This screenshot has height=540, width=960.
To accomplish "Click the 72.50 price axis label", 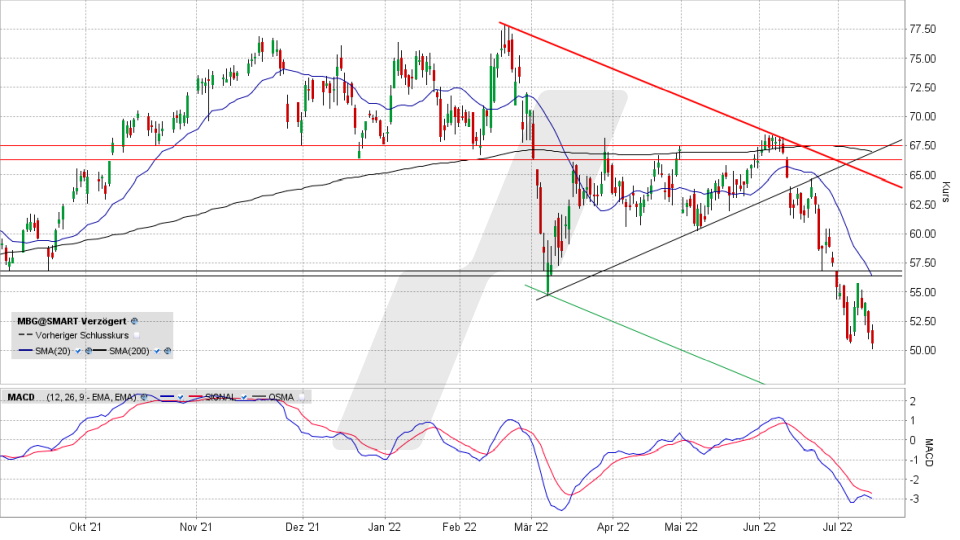I will tap(922, 88).
